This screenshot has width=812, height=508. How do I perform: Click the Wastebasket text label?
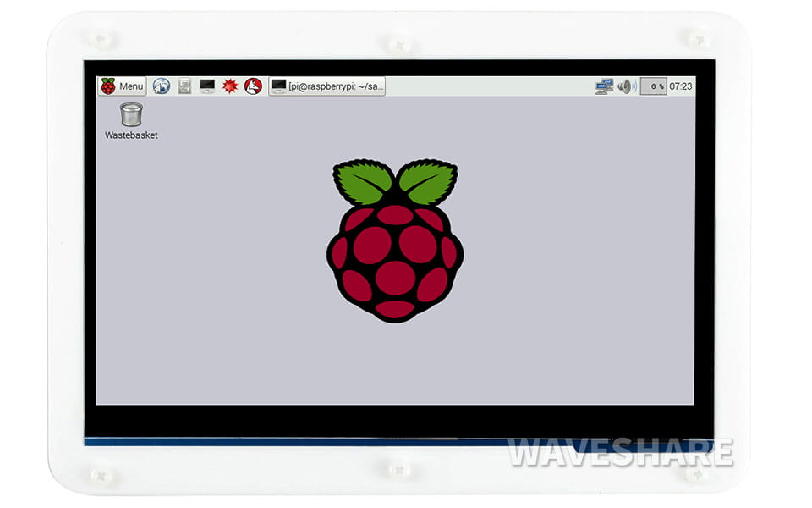[131, 135]
